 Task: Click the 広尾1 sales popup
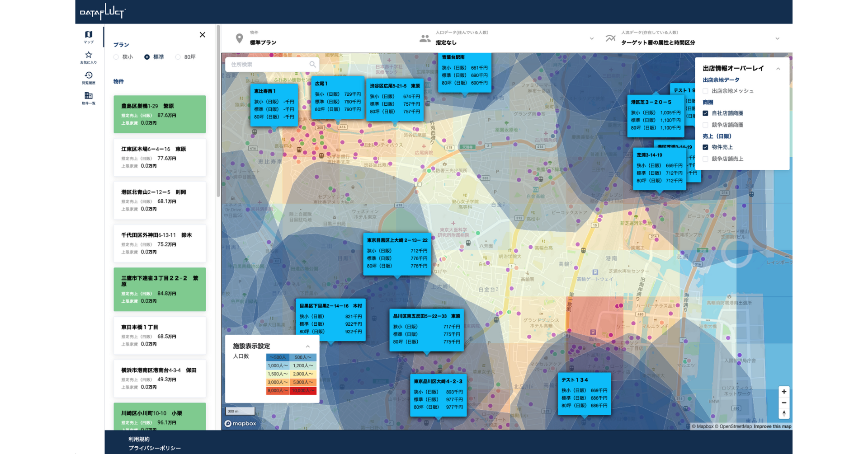[338, 97]
